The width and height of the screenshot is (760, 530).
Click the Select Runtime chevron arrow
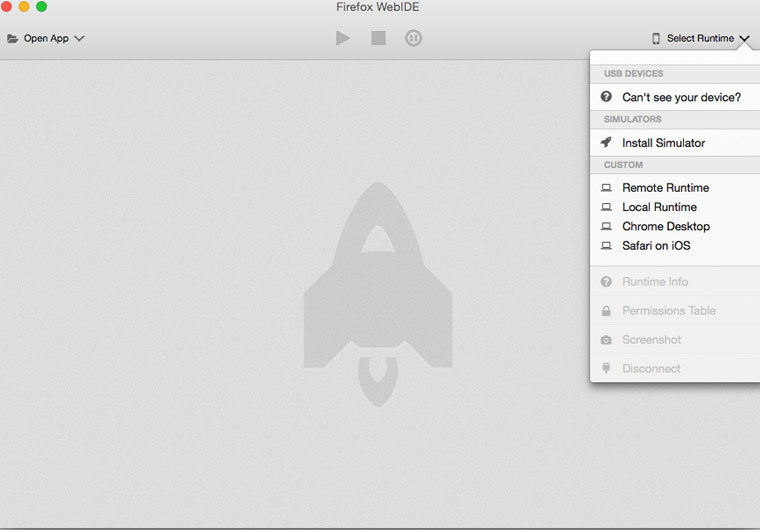pos(745,38)
